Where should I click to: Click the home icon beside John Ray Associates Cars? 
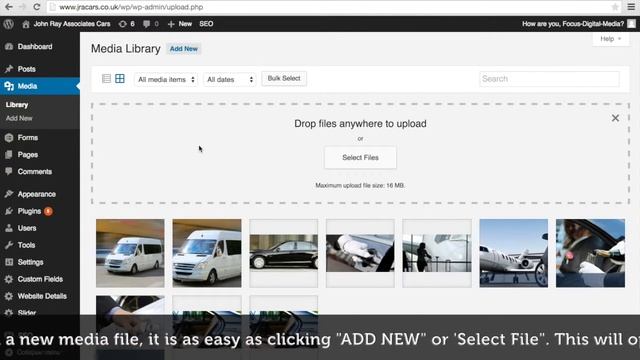26,24
